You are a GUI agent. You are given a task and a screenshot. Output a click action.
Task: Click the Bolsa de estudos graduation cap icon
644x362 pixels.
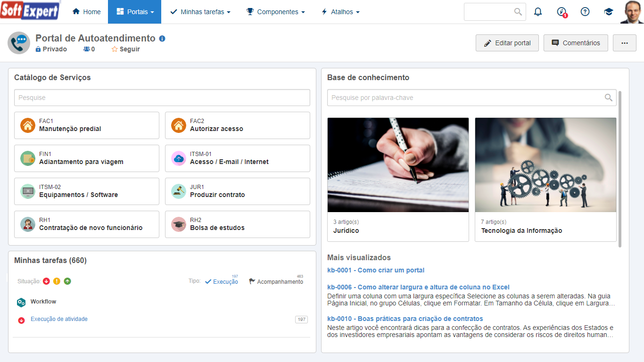(x=179, y=224)
